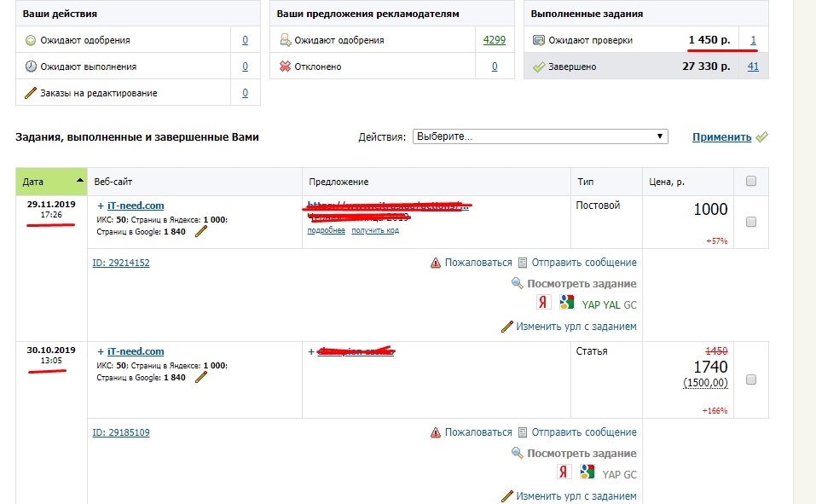Click Google icon for task 29185109

tap(587, 472)
